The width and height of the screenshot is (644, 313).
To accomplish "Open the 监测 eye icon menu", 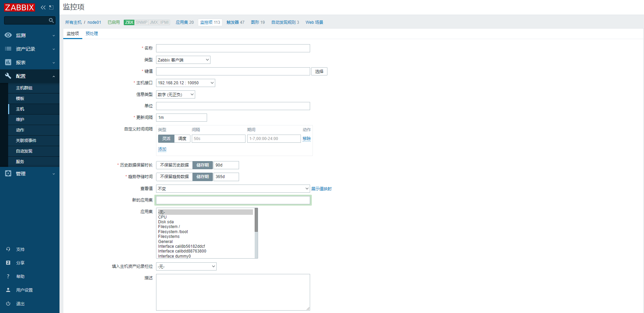I will click(x=8, y=35).
